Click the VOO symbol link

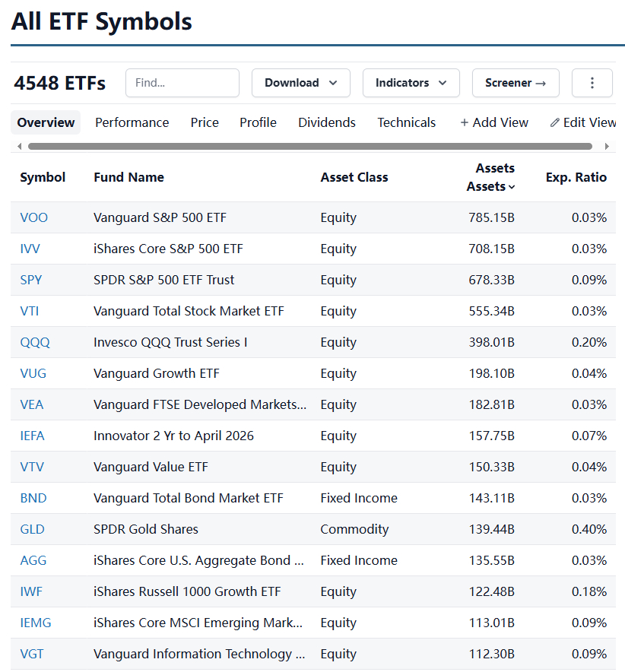pos(34,217)
